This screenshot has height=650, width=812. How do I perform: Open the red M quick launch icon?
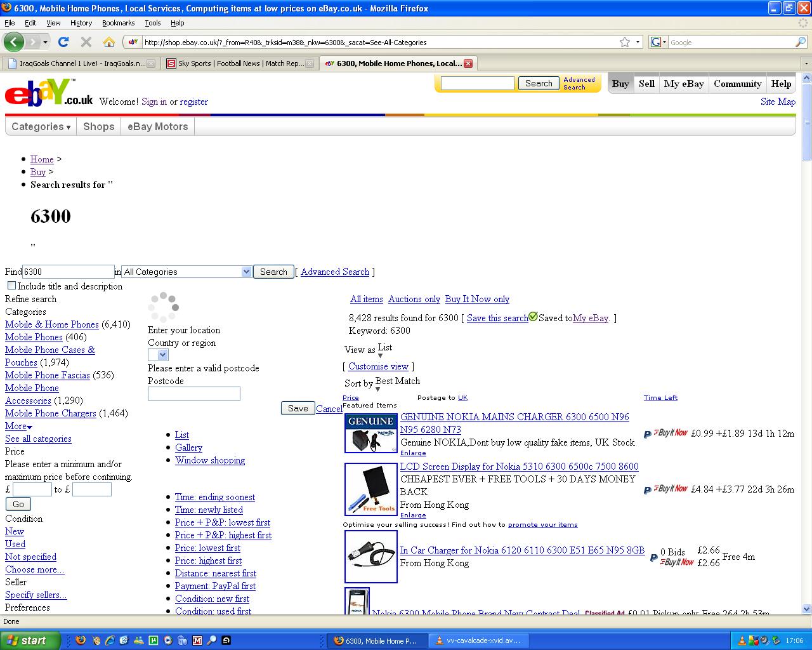coord(197,640)
